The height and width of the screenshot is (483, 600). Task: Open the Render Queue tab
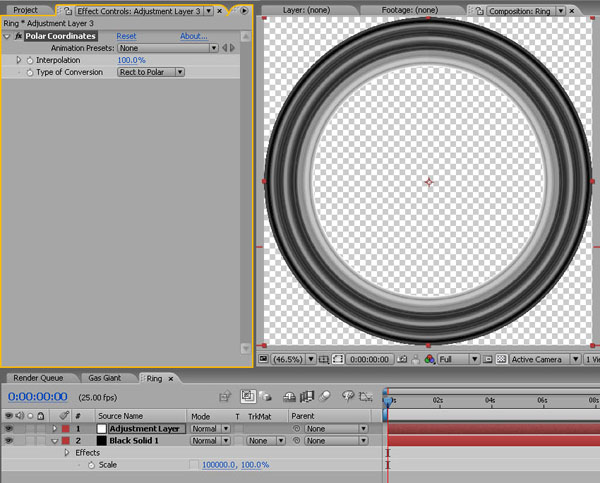37,378
